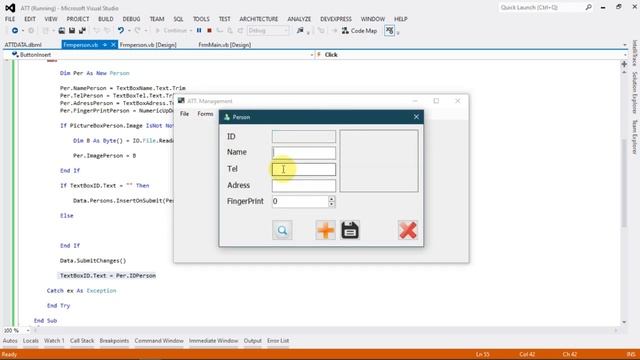Open the Autos debug tab
This screenshot has width=640, height=360.
(x=10, y=341)
